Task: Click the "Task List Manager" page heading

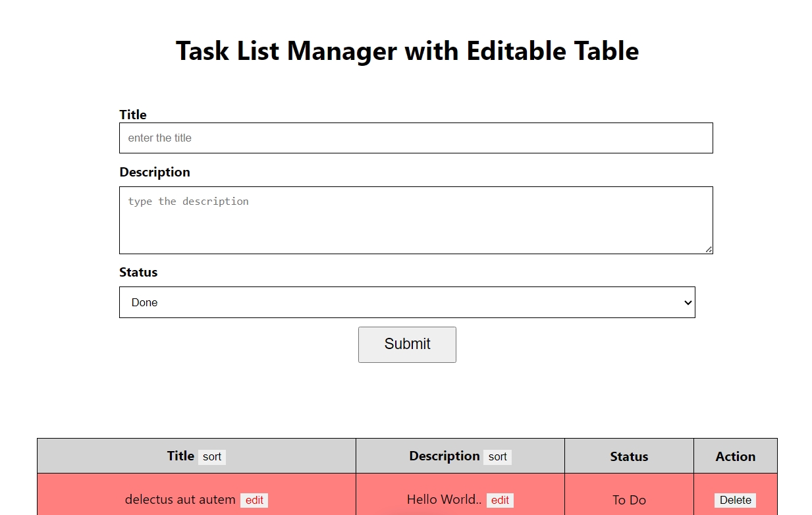Action: pos(407,51)
